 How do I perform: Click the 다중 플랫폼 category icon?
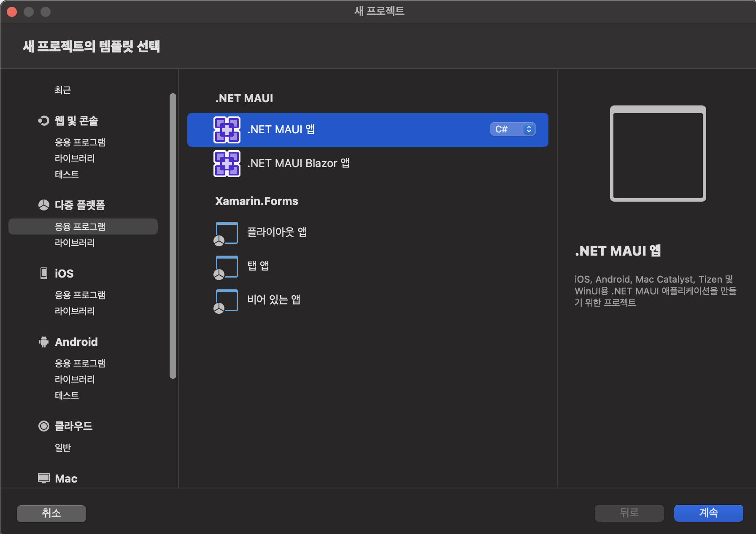(x=43, y=205)
